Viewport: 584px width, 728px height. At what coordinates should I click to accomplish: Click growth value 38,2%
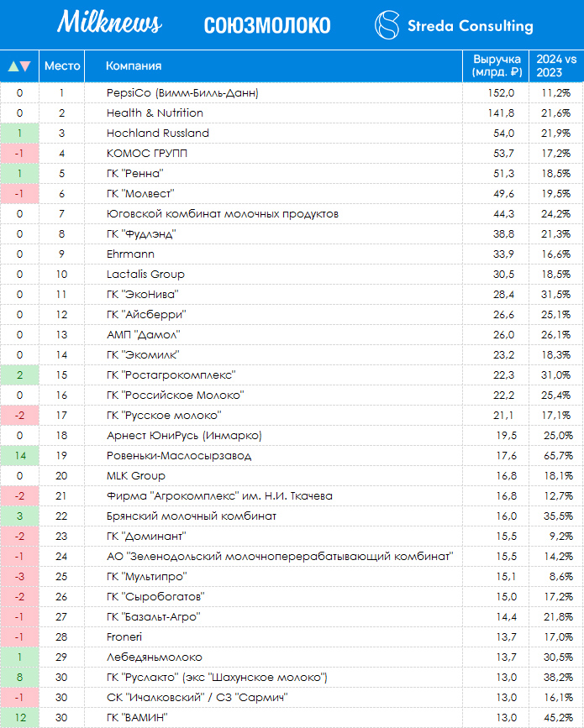pyautogui.click(x=559, y=678)
